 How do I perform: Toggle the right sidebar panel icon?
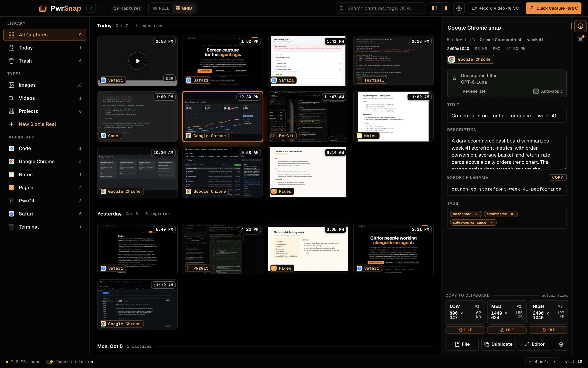point(444,8)
